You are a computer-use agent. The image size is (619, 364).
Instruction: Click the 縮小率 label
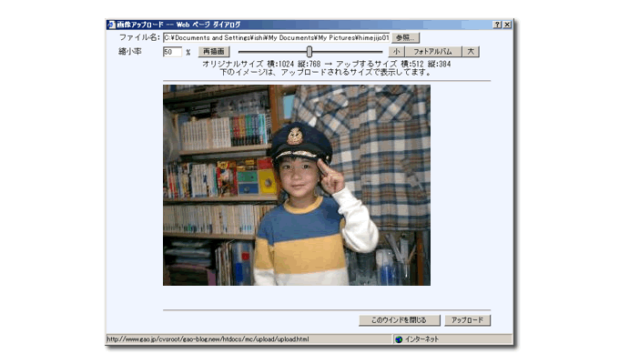tap(130, 51)
